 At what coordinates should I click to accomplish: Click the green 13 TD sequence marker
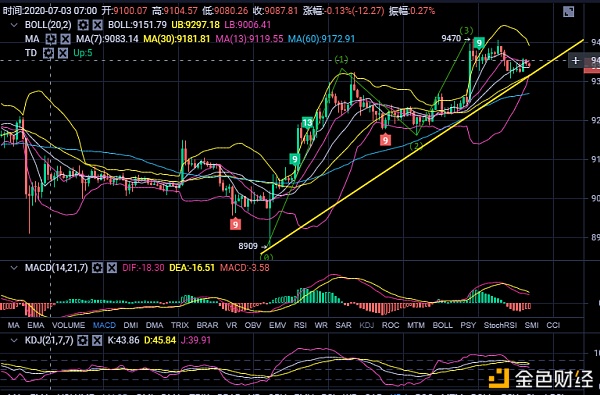tap(307, 123)
